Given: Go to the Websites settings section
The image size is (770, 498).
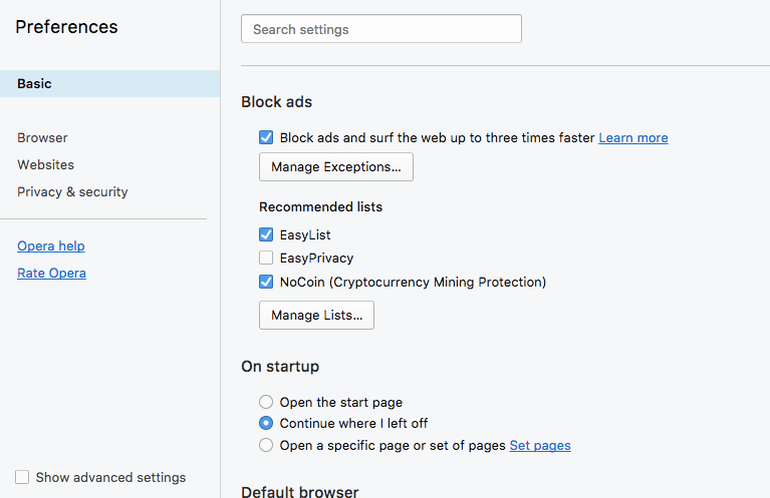Looking at the screenshot, I should pyautogui.click(x=46, y=165).
